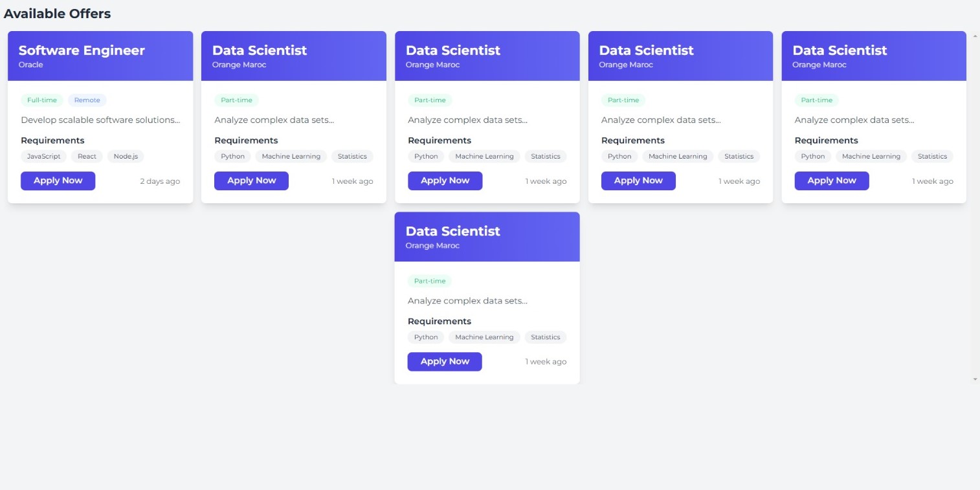Click the Node.js requirement tag
The image size is (980, 490).
tap(125, 156)
